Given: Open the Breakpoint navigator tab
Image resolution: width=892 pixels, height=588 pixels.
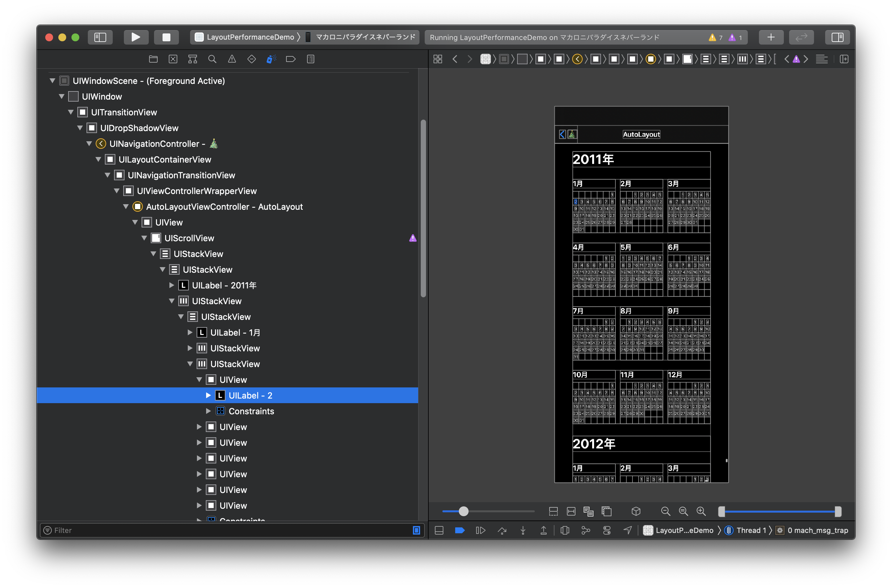Looking at the screenshot, I should tap(291, 59).
